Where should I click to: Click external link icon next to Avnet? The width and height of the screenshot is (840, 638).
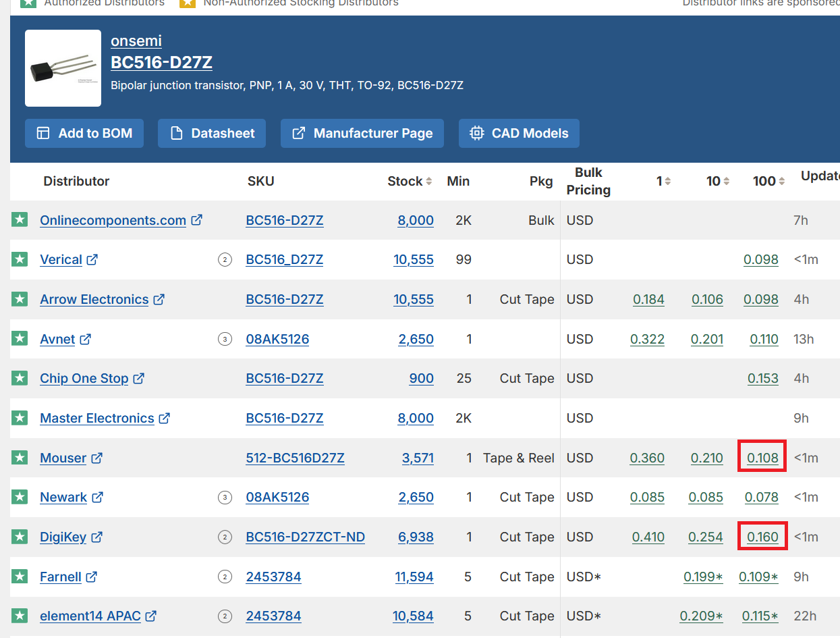point(85,339)
